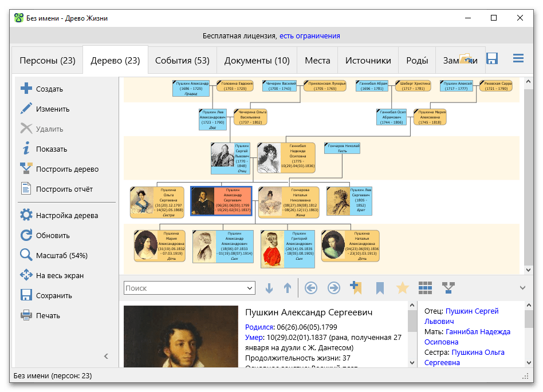Screen dimensions: 543x392
Task: Open the father link Пушкин Сергей Львович
Action: (472, 311)
